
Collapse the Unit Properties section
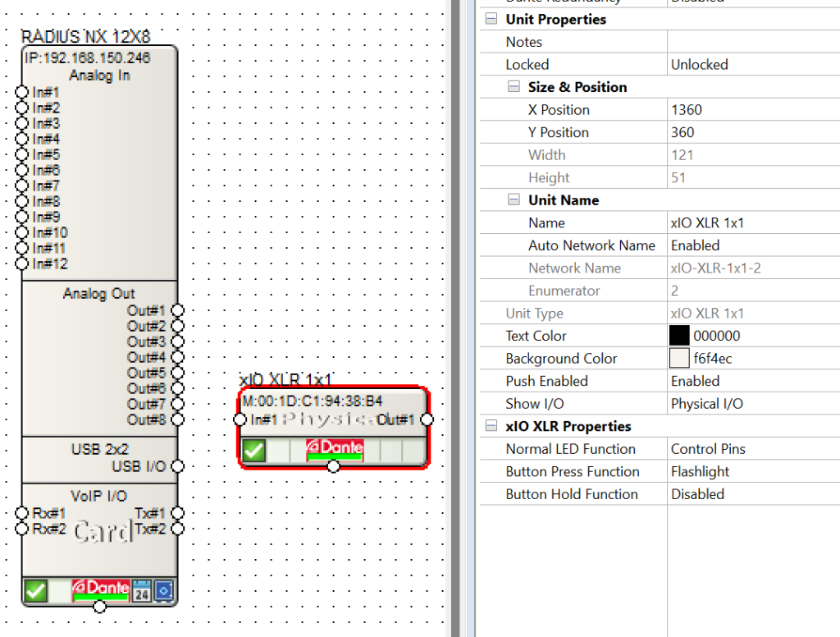[x=491, y=19]
